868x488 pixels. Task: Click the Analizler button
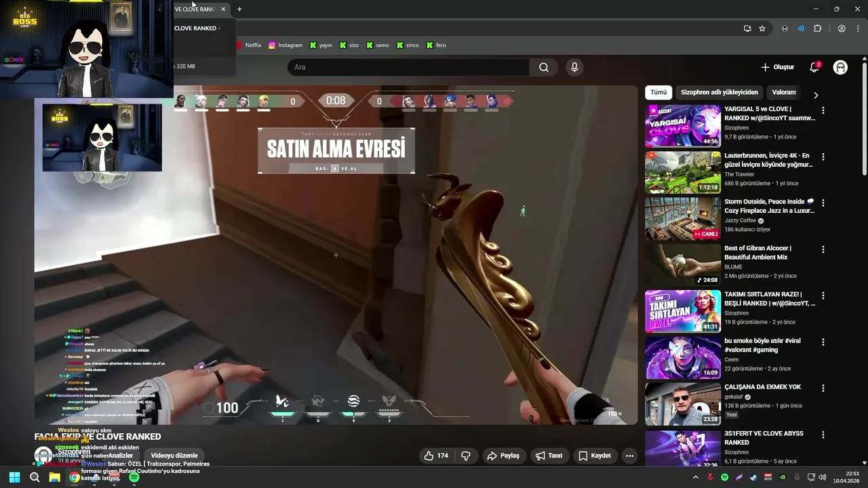point(121,455)
